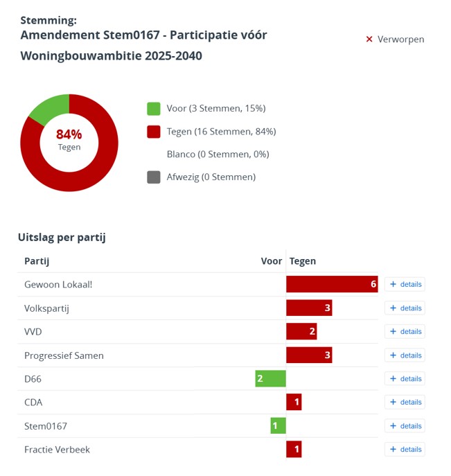The height and width of the screenshot is (476, 451).
Task: Click the Partij column header
Action: click(37, 261)
